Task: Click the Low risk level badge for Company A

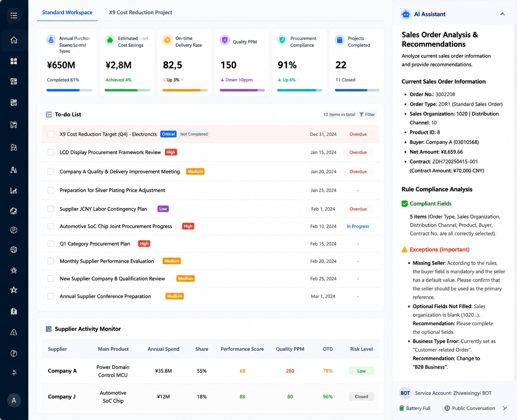Action: point(361,371)
